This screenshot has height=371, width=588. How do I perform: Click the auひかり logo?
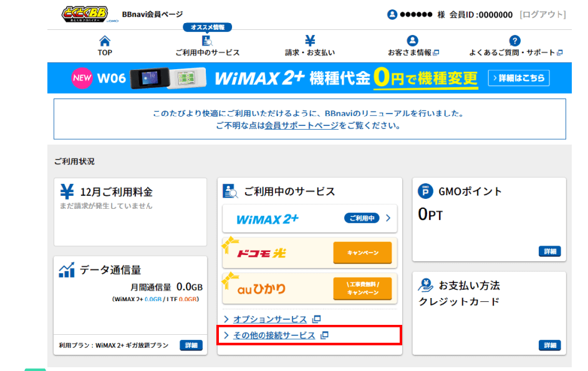click(x=261, y=289)
